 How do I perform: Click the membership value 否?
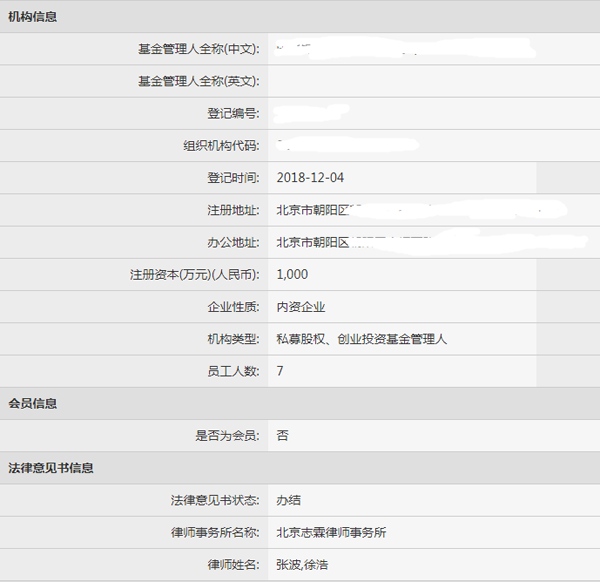283,436
